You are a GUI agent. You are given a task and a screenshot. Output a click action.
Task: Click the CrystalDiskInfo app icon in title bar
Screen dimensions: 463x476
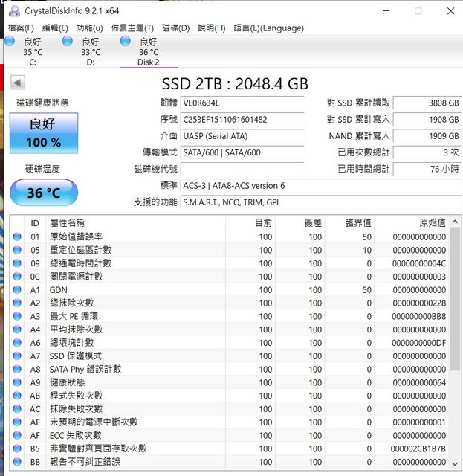coord(12,11)
